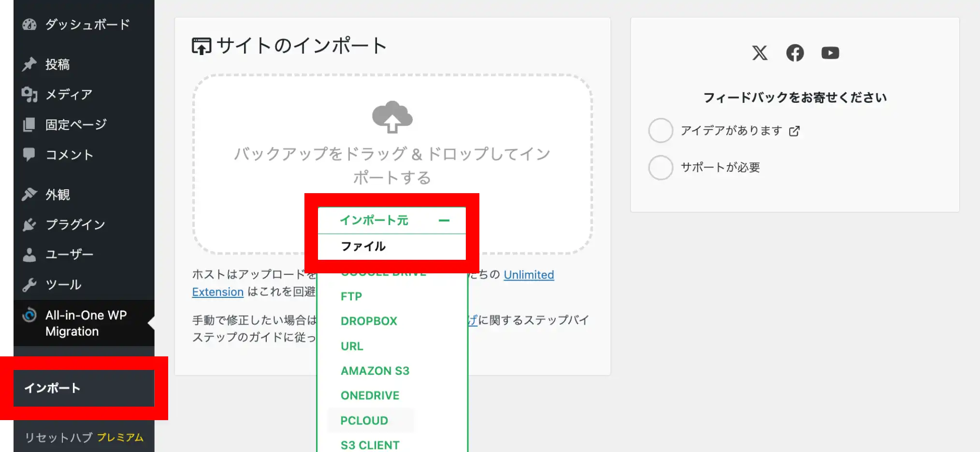Open the Unlimited Extension link
The height and width of the screenshot is (452, 980).
tap(528, 274)
